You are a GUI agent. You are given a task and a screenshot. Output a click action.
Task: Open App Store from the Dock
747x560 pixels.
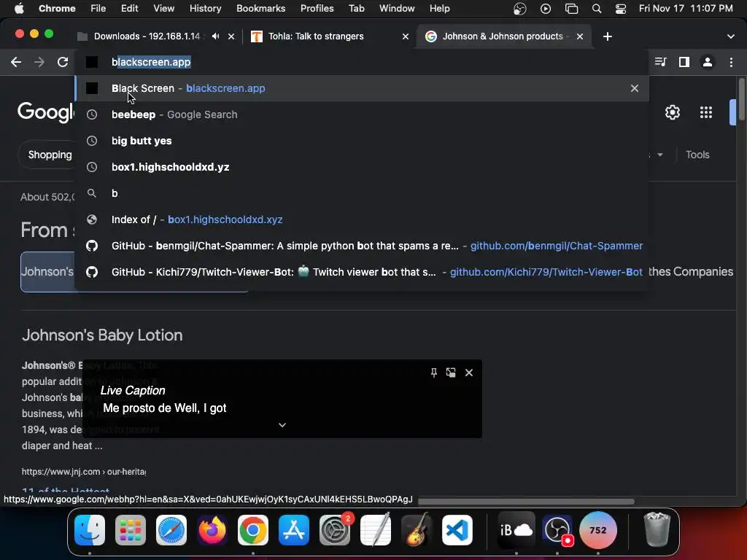294,530
